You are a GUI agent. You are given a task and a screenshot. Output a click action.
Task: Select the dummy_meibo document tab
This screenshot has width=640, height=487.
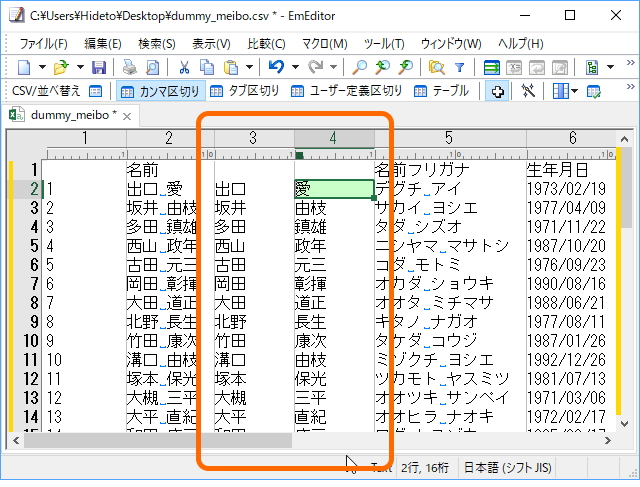click(x=69, y=116)
